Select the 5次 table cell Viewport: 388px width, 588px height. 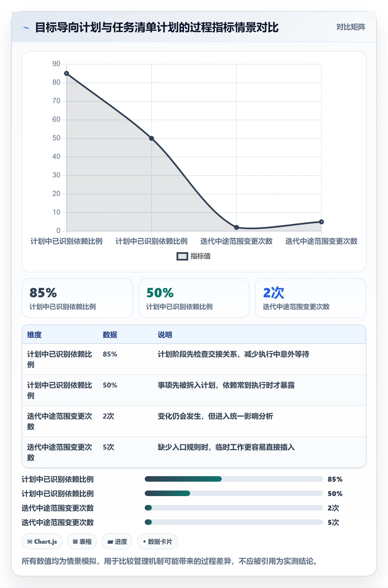tap(108, 447)
